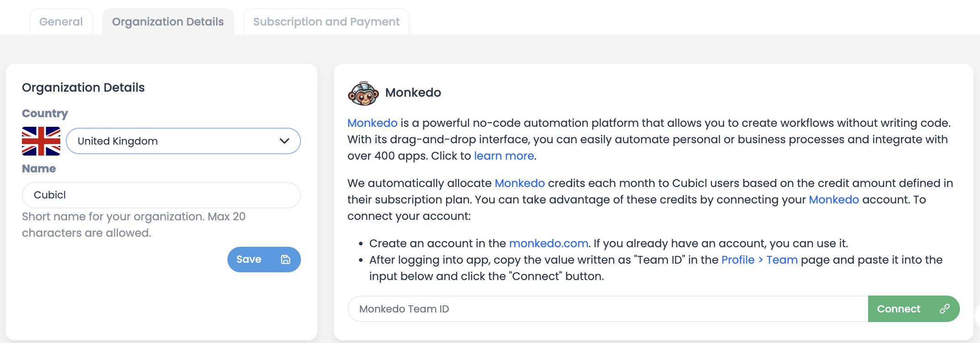The image size is (980, 343).
Task: Open the Subscription and Payment tab
Action: [326, 22]
